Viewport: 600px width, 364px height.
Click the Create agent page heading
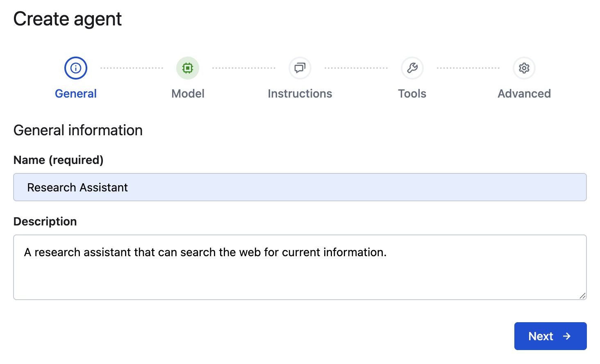[x=68, y=18]
